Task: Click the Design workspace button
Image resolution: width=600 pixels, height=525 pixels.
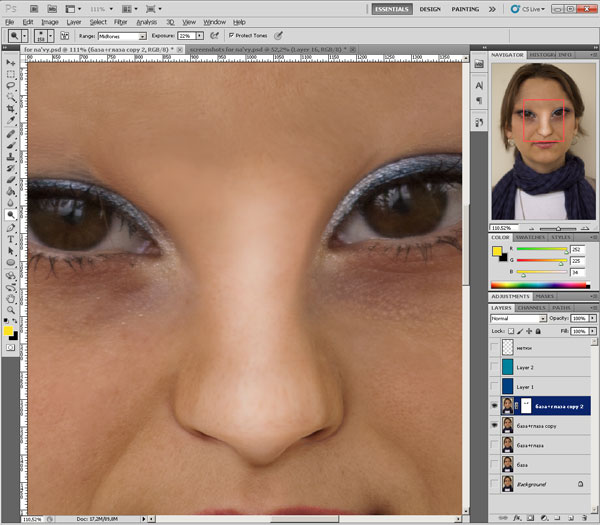Action: [430, 8]
